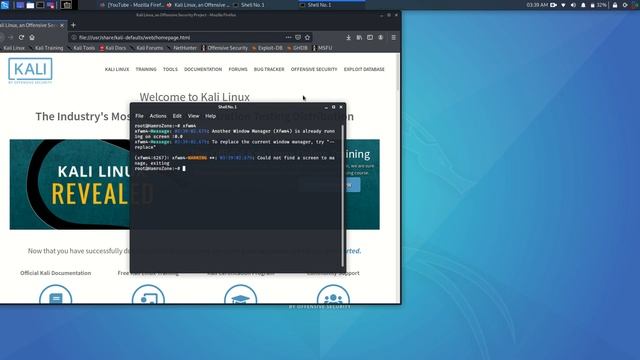Click the KALI logo on the webpage
This screenshot has width=640, height=360.
(30, 71)
